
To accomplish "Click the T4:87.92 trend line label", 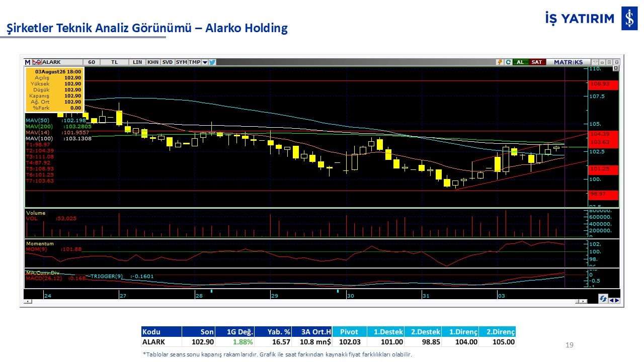I will [x=38, y=163].
